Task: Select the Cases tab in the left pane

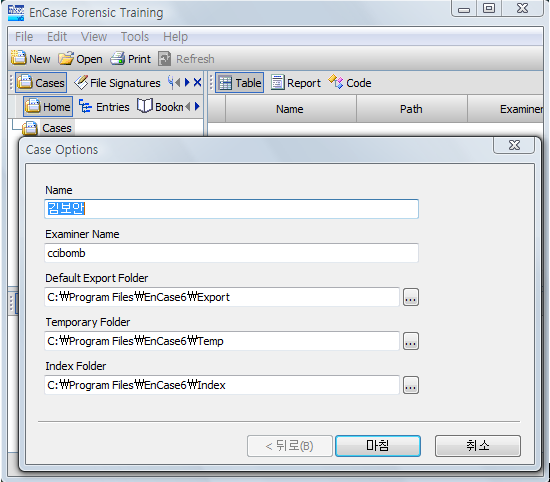Action: tap(41, 83)
